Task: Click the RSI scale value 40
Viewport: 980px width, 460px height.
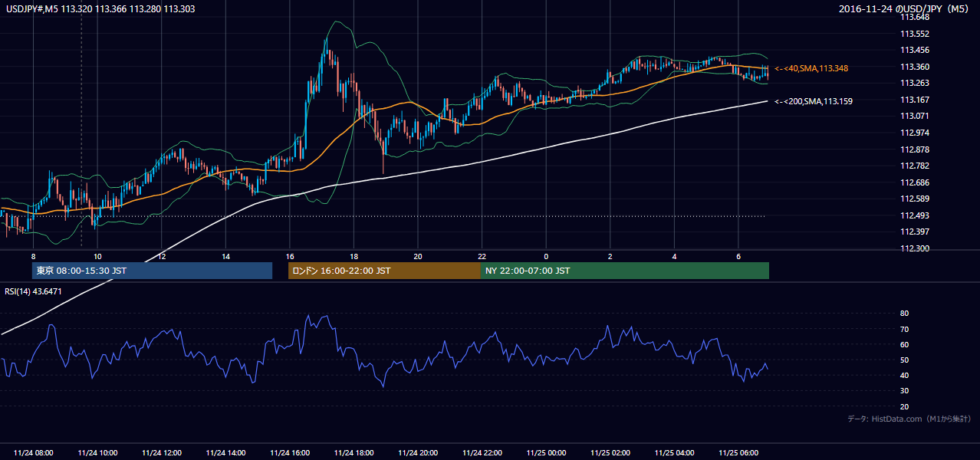Action: tap(904, 375)
